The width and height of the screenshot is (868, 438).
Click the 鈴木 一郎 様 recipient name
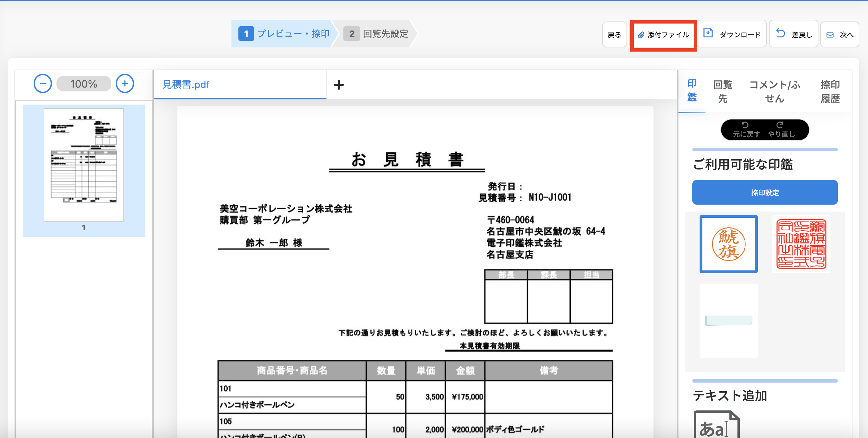click(274, 243)
